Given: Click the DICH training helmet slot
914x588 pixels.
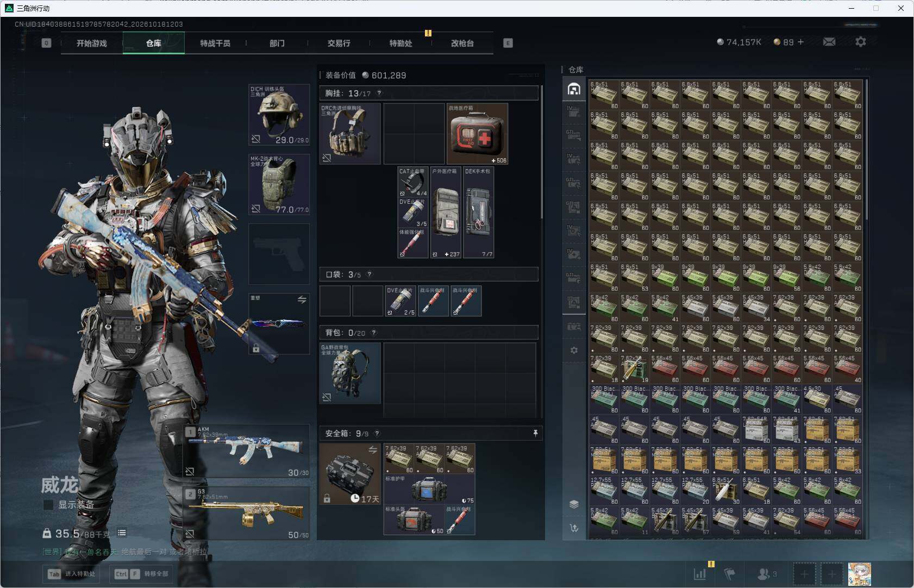Looking at the screenshot, I should [279, 115].
